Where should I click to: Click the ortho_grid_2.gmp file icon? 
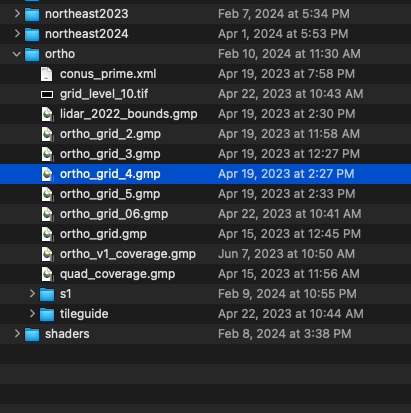(x=48, y=134)
